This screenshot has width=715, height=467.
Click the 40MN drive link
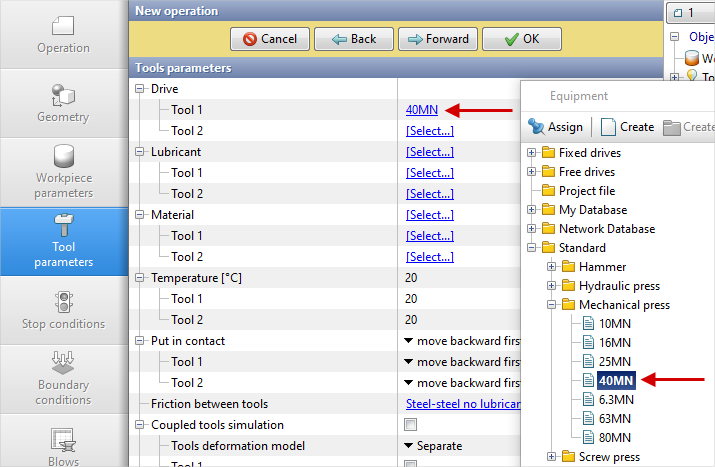(x=421, y=110)
